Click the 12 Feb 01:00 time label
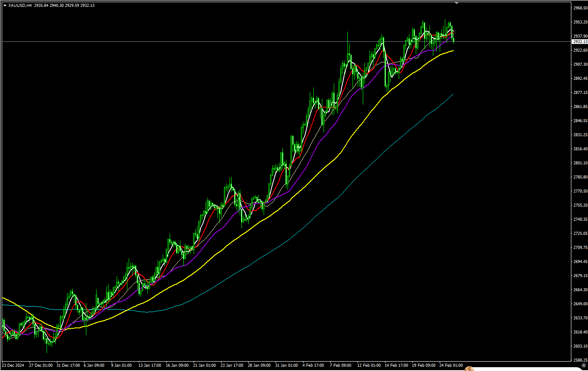This screenshot has width=588, height=371. [369, 365]
